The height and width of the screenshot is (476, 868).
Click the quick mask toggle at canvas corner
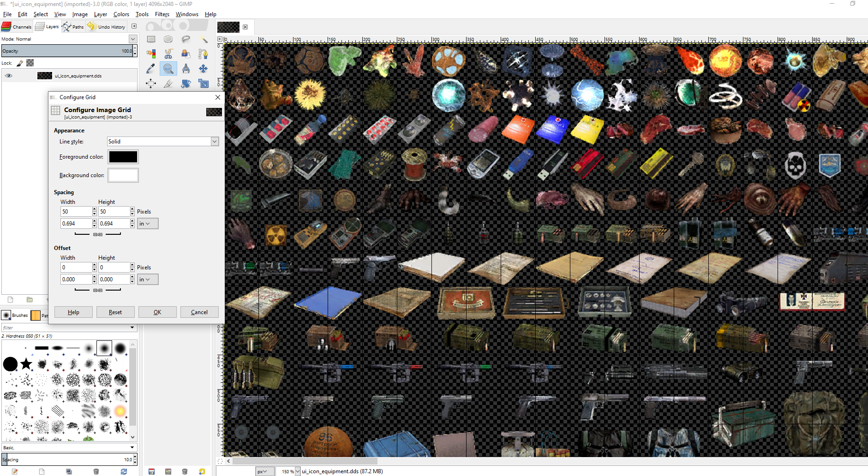pos(220,461)
